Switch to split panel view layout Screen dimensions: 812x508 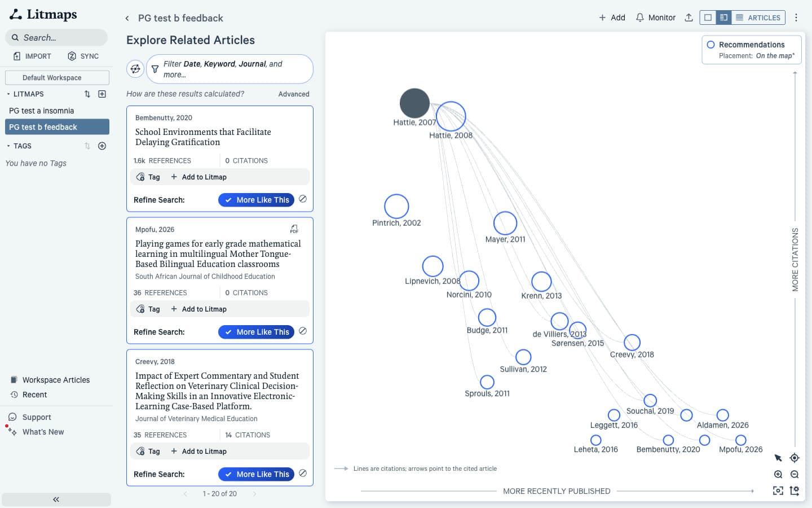tap(723, 17)
